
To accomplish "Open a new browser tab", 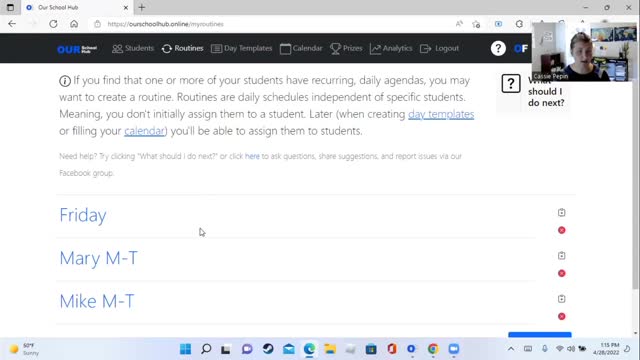I will click(x=142, y=7).
